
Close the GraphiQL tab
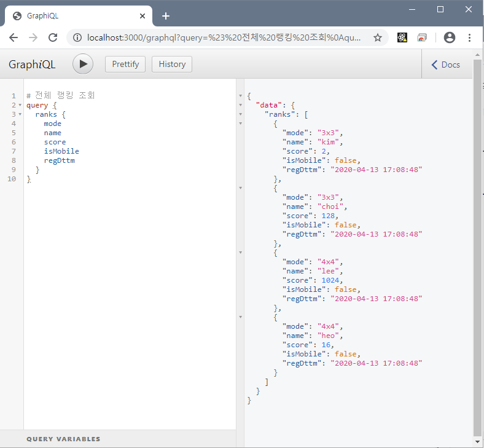(x=142, y=16)
